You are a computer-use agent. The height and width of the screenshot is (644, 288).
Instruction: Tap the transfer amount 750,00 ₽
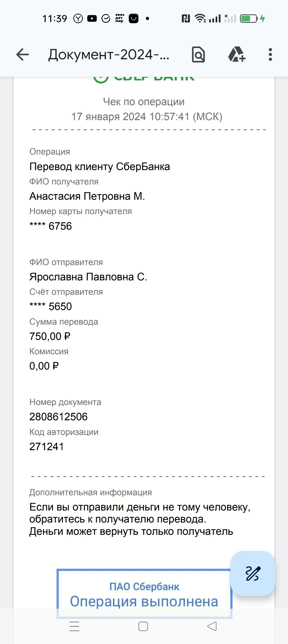click(50, 336)
